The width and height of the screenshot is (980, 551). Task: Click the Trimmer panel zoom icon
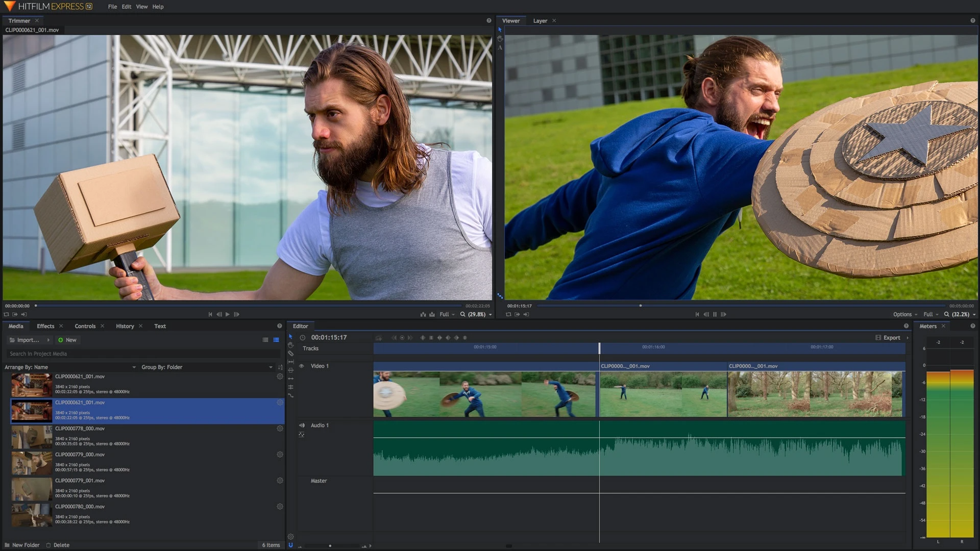(462, 314)
